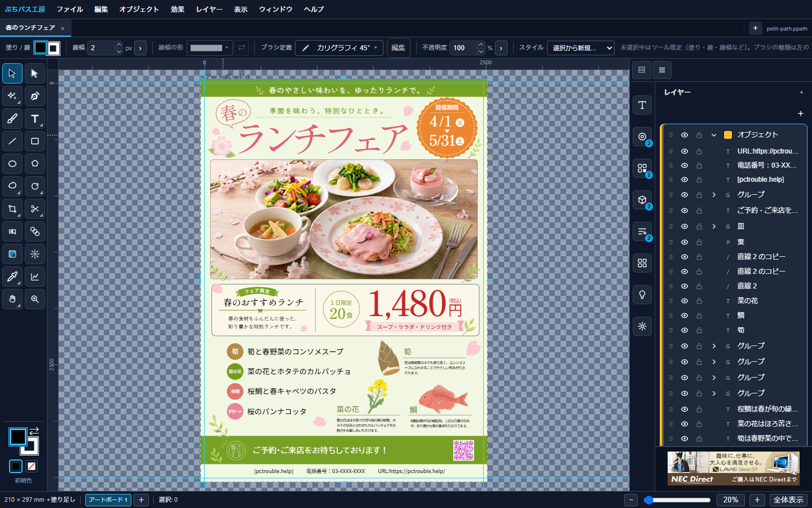812x508 pixels.
Task: Expand the 皿 group
Action: tap(714, 226)
